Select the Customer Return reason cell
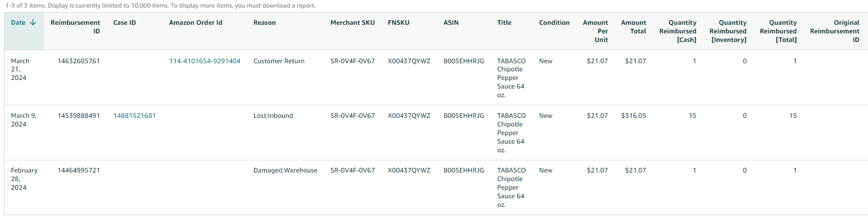868x219 pixels. (x=279, y=61)
